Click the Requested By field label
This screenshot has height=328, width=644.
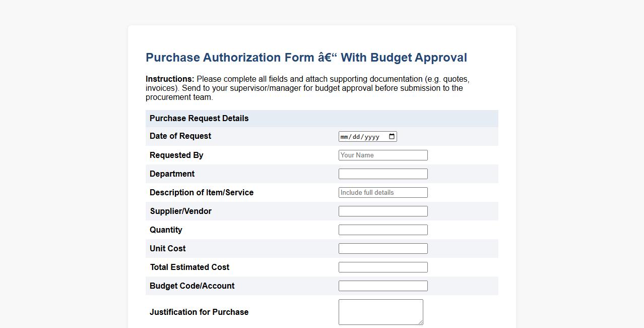tap(176, 155)
